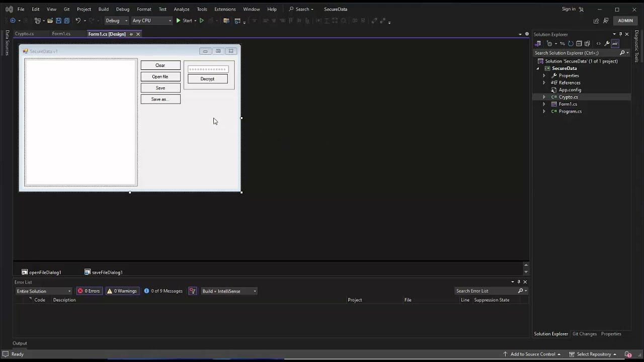Click the document tabs settings gear
The image size is (644, 362).
point(527,34)
